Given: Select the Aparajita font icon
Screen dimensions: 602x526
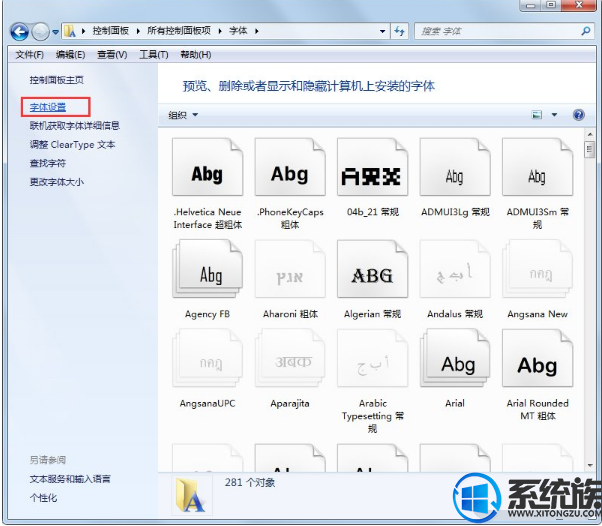Looking at the screenshot, I should point(290,358).
